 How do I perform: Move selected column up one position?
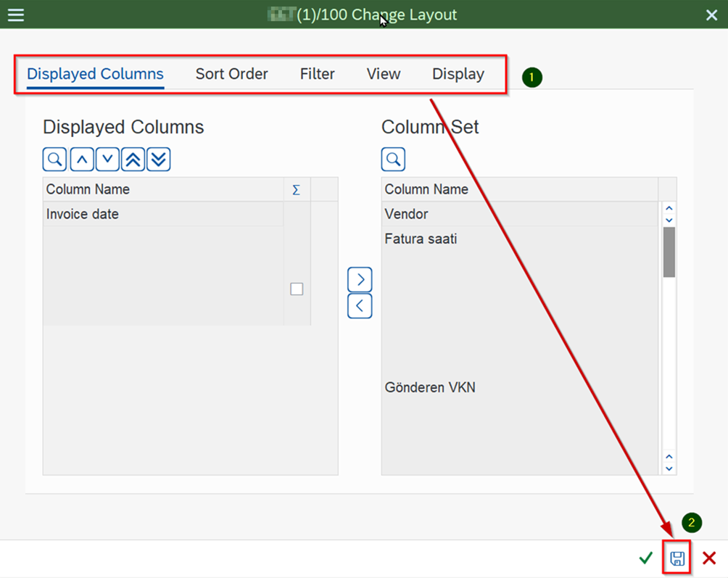tap(81, 159)
